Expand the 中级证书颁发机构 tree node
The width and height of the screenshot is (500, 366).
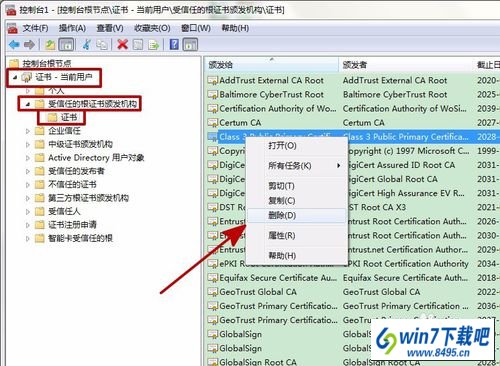point(28,144)
